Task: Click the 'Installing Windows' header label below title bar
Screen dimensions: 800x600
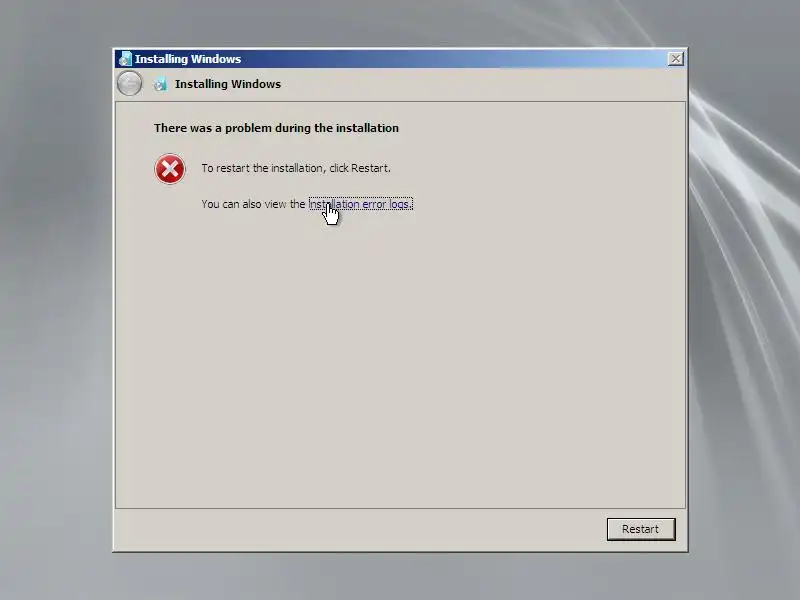Action: coord(228,84)
